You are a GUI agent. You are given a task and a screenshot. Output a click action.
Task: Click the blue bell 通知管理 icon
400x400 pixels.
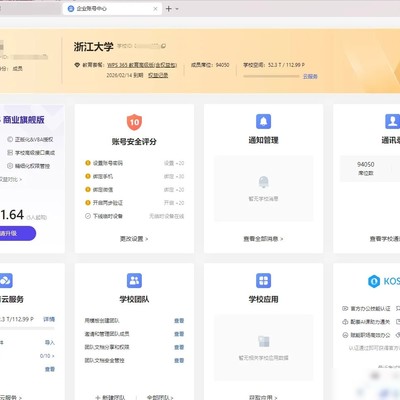263,121
